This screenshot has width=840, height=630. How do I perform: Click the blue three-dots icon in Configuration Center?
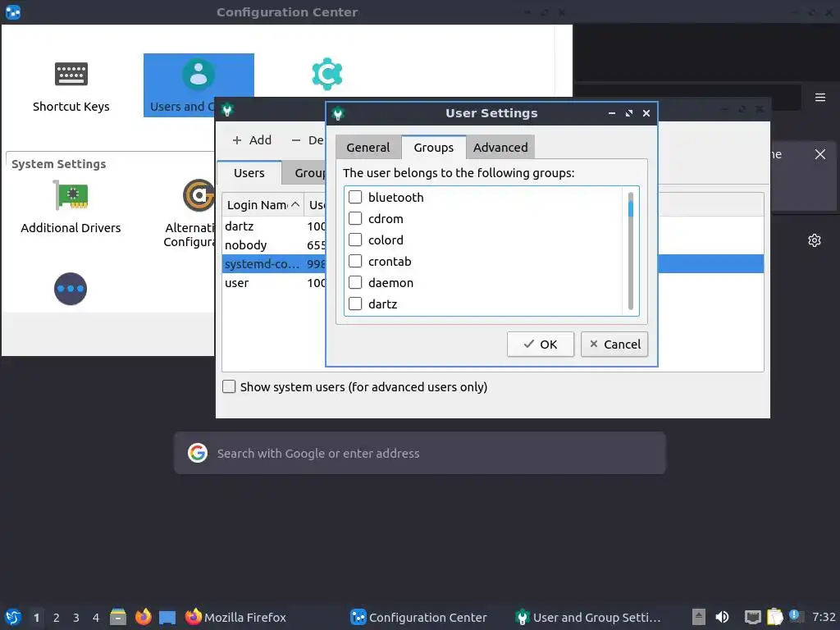(71, 289)
